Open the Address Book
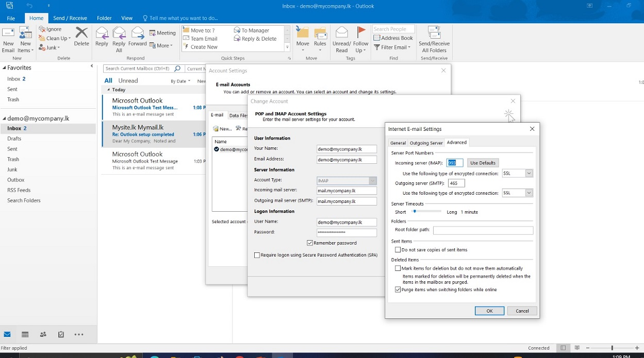 click(393, 38)
